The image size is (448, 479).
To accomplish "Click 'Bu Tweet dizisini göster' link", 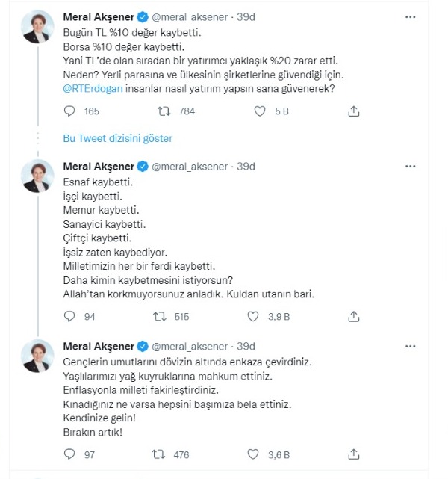I will coord(117,138).
